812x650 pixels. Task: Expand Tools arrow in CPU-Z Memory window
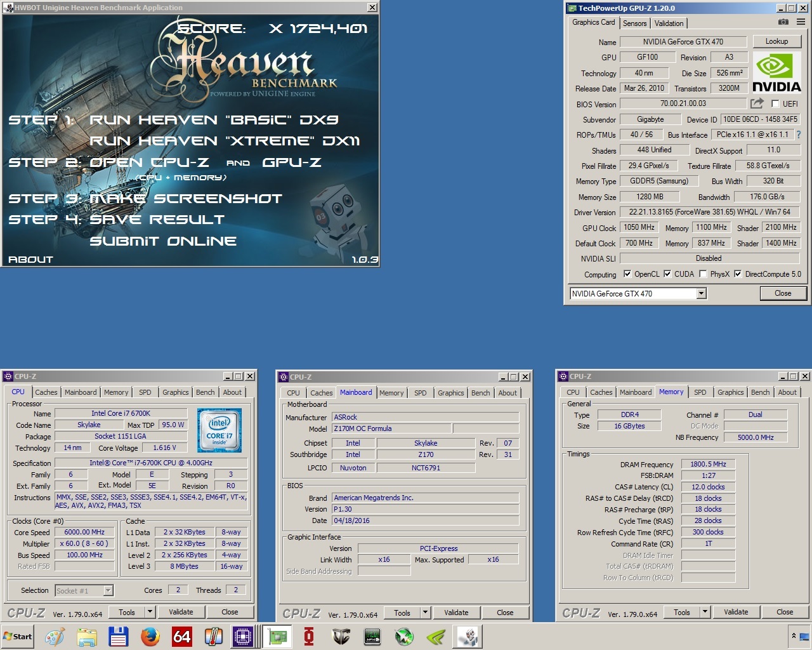pos(705,612)
